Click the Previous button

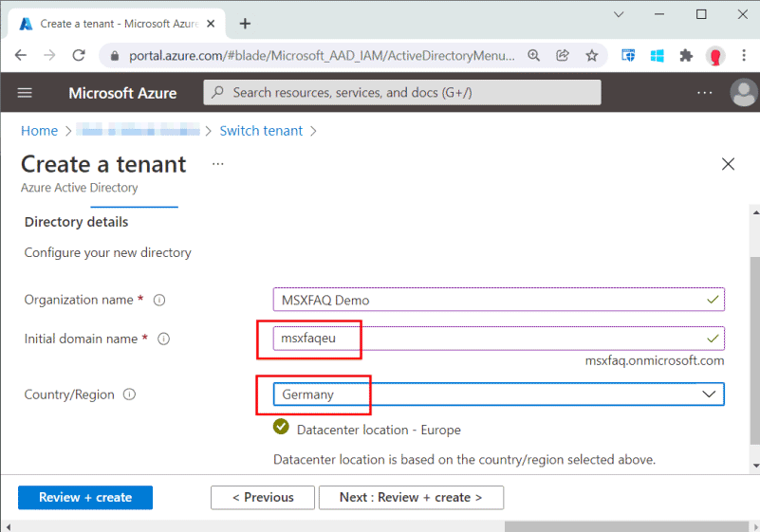click(263, 498)
